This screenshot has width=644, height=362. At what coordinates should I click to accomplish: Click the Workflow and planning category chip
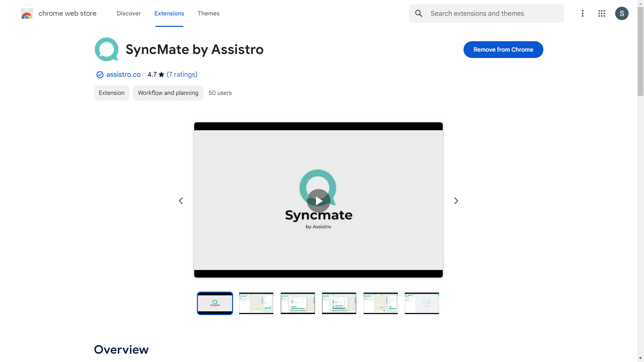168,93
